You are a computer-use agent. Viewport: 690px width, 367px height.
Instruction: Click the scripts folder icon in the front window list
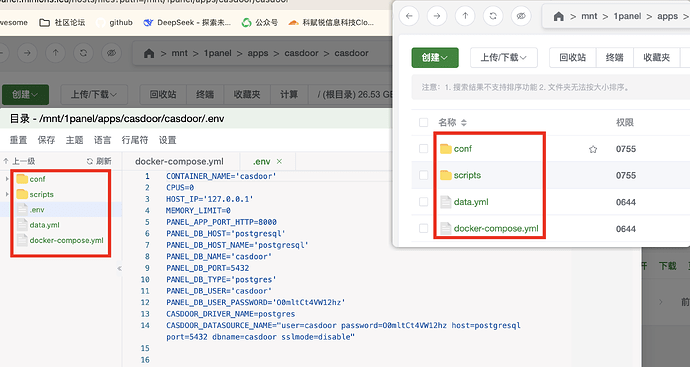click(446, 175)
